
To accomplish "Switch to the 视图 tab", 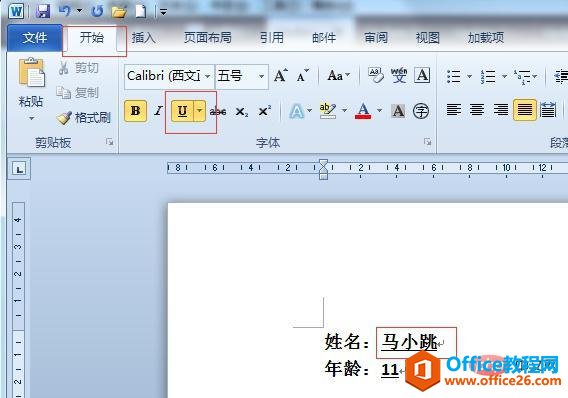I will click(427, 38).
